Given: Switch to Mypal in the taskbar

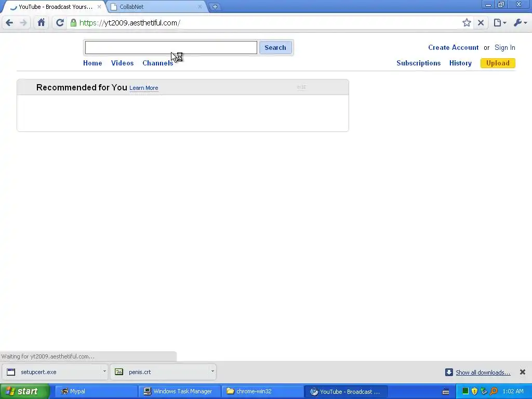Looking at the screenshot, I should coord(96,392).
